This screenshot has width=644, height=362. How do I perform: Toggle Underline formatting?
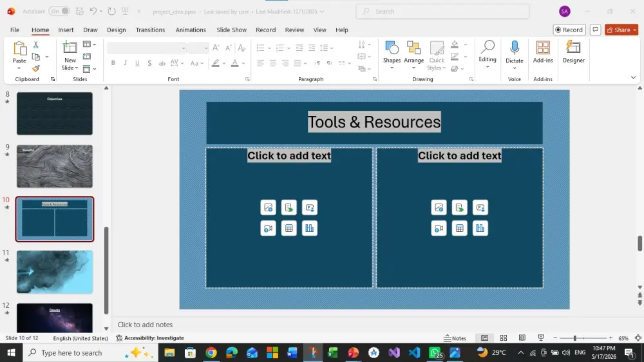coord(137,63)
